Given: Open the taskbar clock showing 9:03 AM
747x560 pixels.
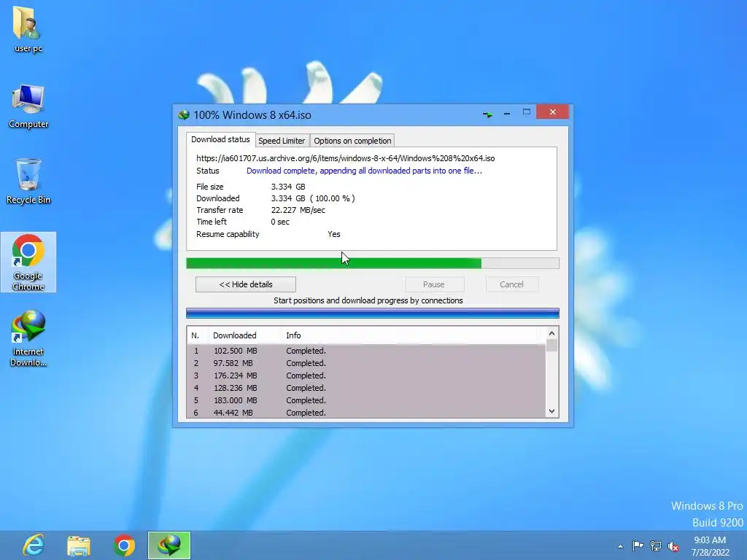Looking at the screenshot, I should [710, 546].
